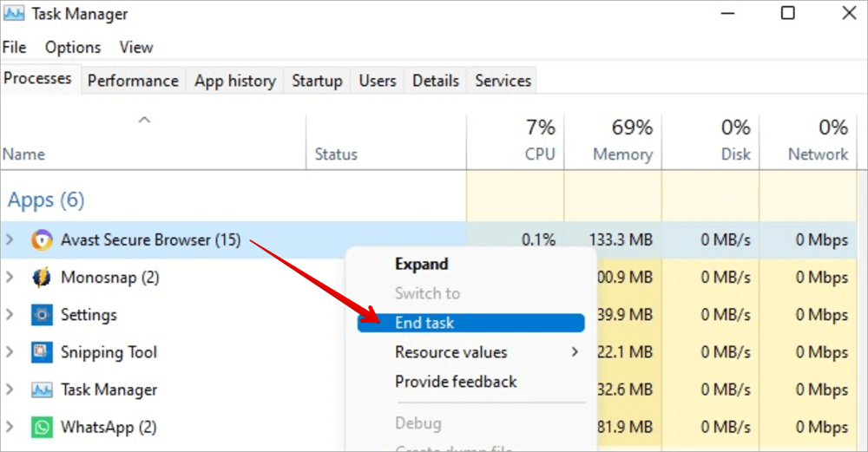
Task: Expand the Monosnap process group
Action: (10, 278)
